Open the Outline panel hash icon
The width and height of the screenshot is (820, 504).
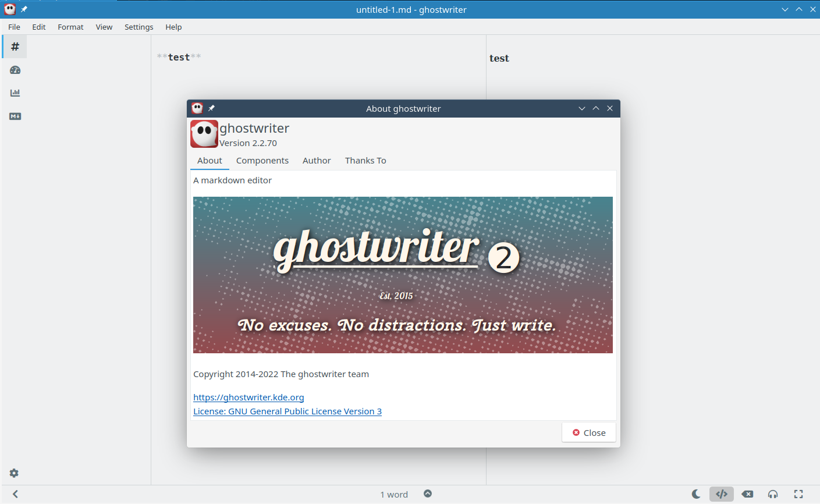tap(15, 47)
